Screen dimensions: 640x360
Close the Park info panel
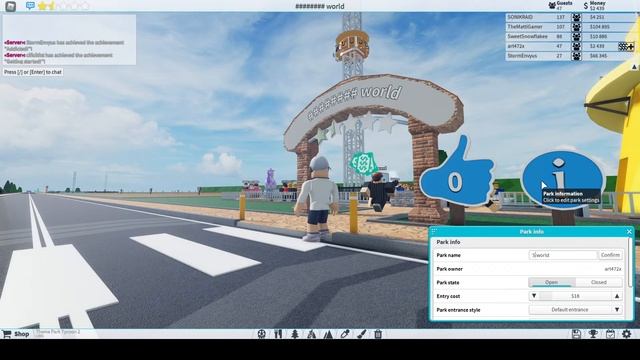[629, 232]
